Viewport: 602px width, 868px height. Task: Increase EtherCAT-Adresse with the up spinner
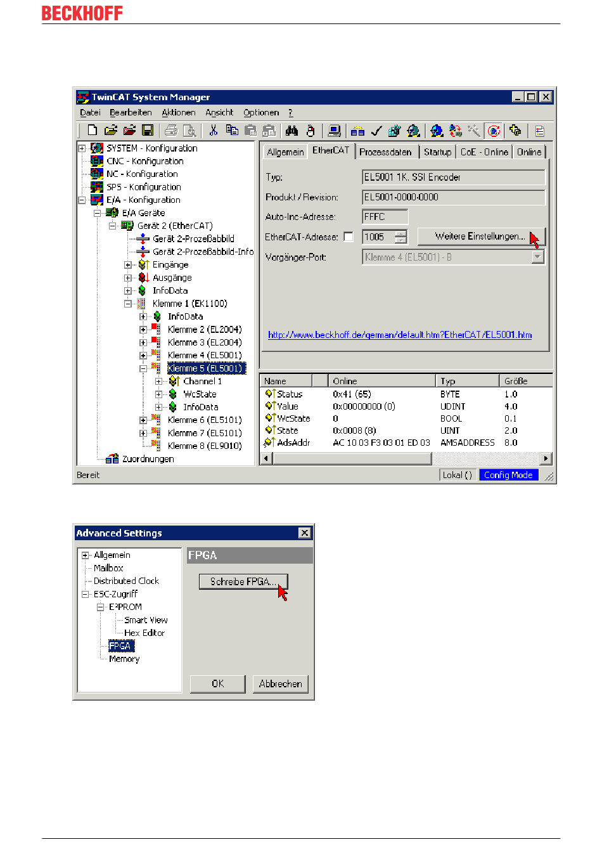click(401, 233)
